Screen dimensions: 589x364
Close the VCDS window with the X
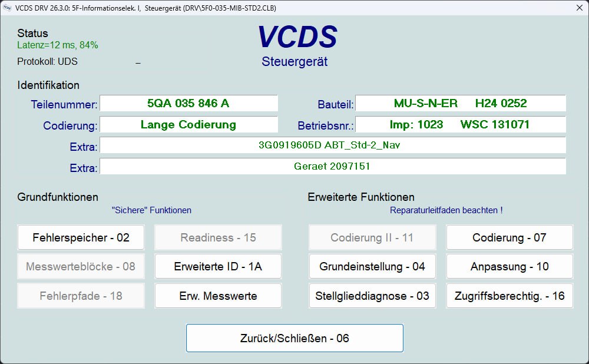coord(579,8)
